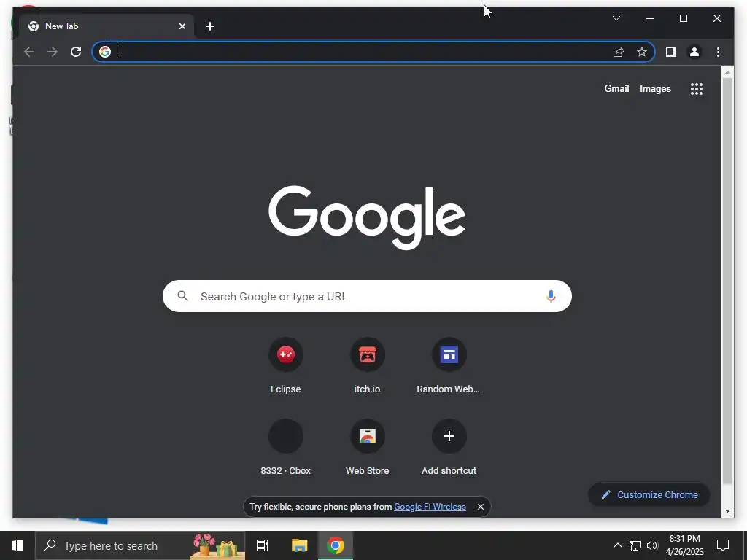The width and height of the screenshot is (747, 560).
Task: Open Windows Start menu
Action: pos(18,545)
